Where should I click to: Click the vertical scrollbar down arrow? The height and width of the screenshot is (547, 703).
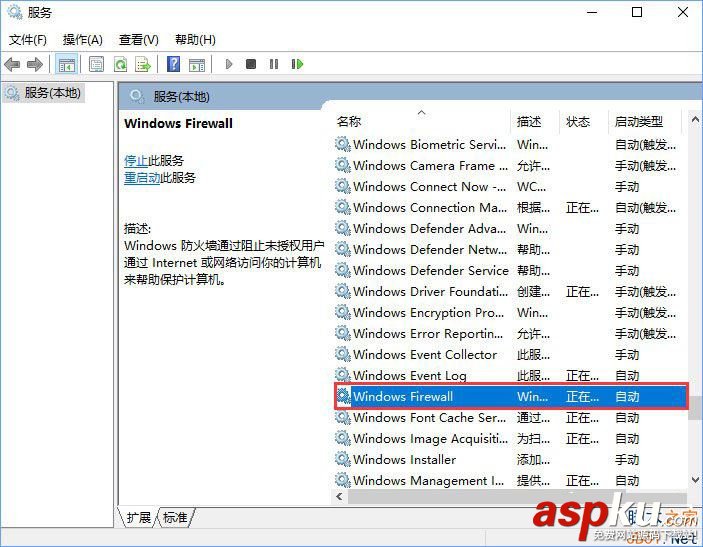coord(695,479)
